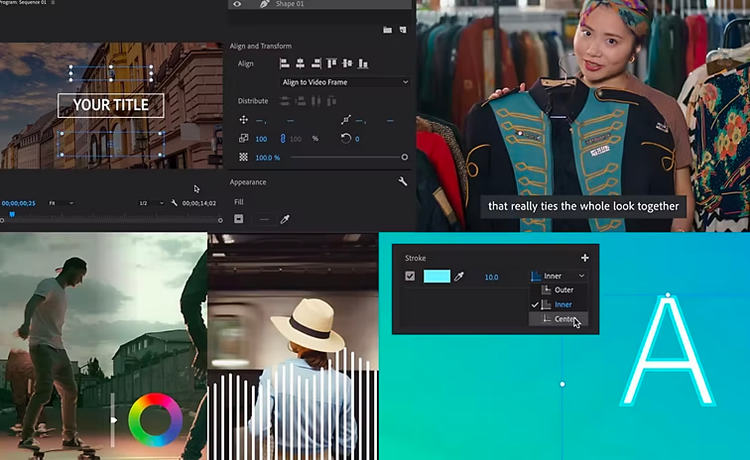
Task: Open the Align to Video Frame dropdown
Action: [x=345, y=82]
